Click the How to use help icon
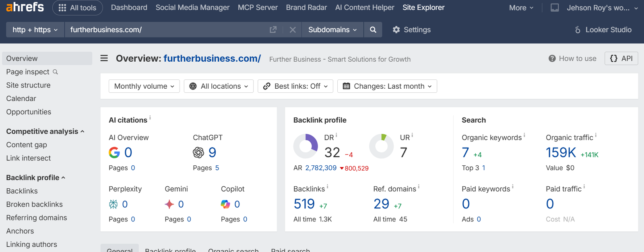Viewport: 644px width, 252px height. [552, 58]
